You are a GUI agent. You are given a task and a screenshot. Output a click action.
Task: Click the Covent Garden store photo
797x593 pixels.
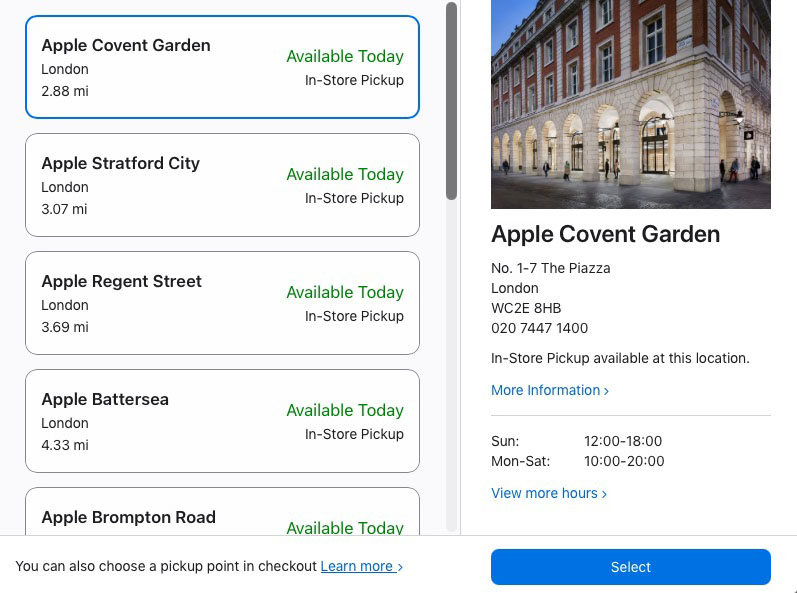631,104
